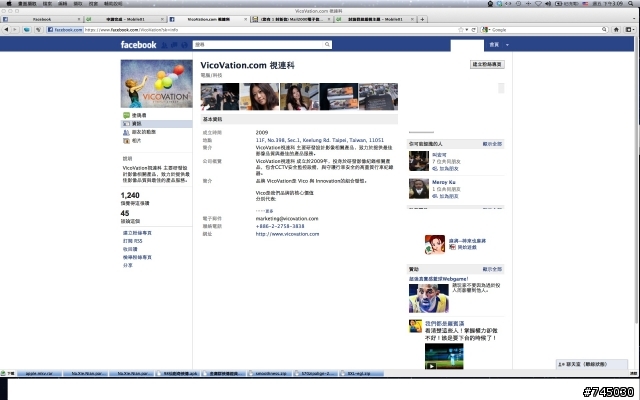Click the Keelung Rd. Taipei address link
The height and width of the screenshot is (400, 640).
pyautogui.click(x=320, y=140)
